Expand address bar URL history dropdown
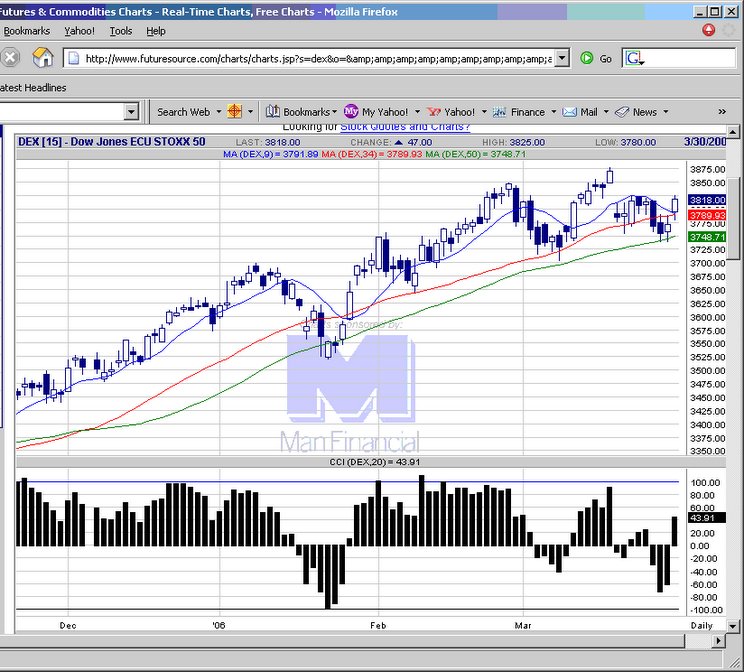The height and width of the screenshot is (672, 744). 562,58
